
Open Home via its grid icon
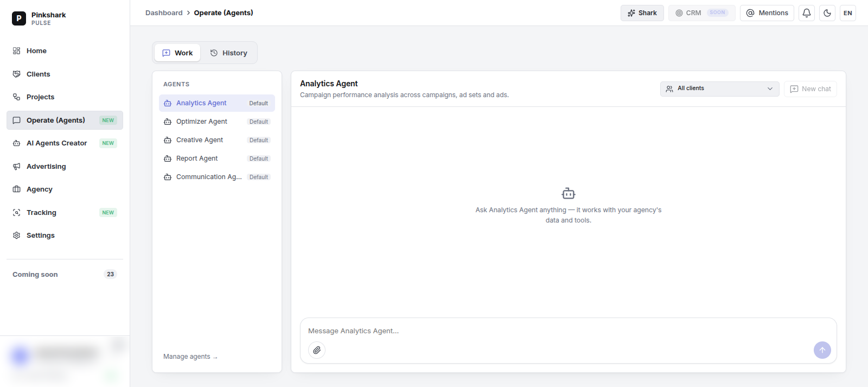[x=16, y=51]
